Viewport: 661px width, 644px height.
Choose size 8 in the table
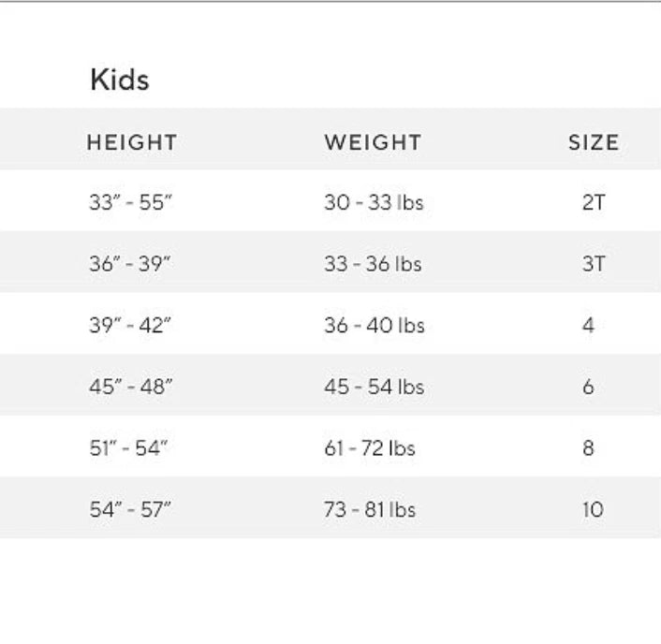coord(589,448)
